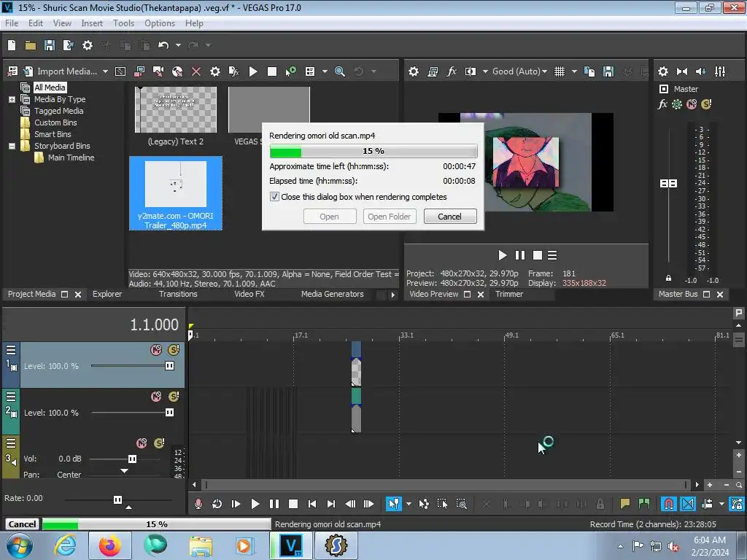Open the Overlays dropdown arrow
Screen dimensions: 747x560
575,71
